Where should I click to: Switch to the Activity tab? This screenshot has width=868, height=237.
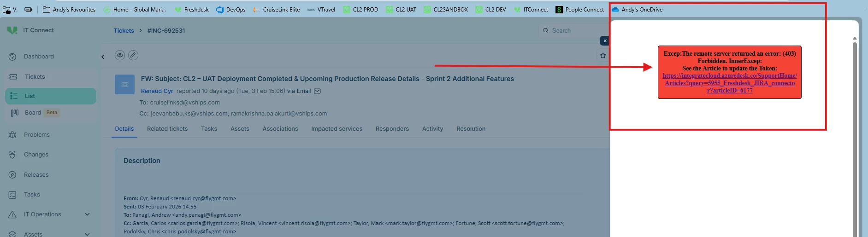tap(432, 129)
